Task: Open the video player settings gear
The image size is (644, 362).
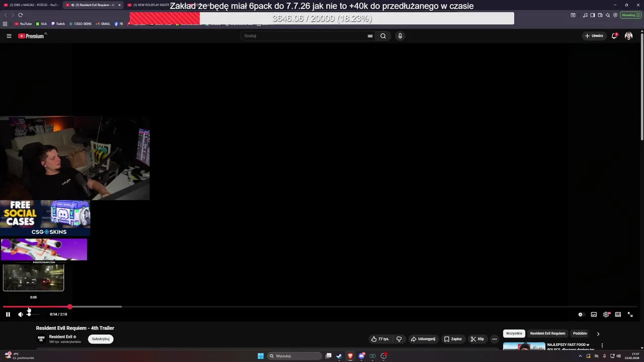Action: (606, 314)
